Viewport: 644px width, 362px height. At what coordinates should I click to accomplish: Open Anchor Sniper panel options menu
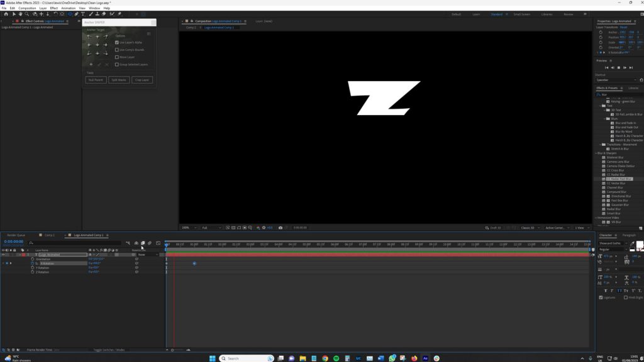[x=148, y=34]
